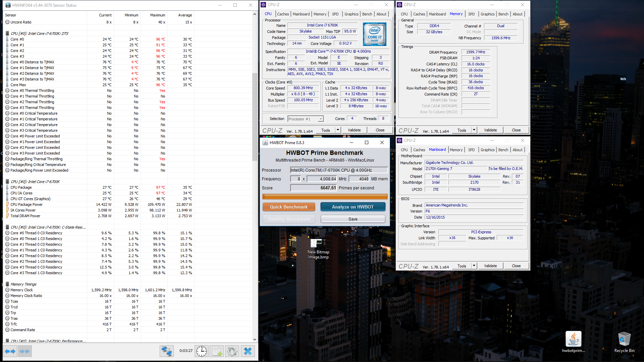Image resolution: width=644 pixels, height=362 pixels.
Task: Click Core #0 thermometer sensor icon
Action: coord(7,39)
